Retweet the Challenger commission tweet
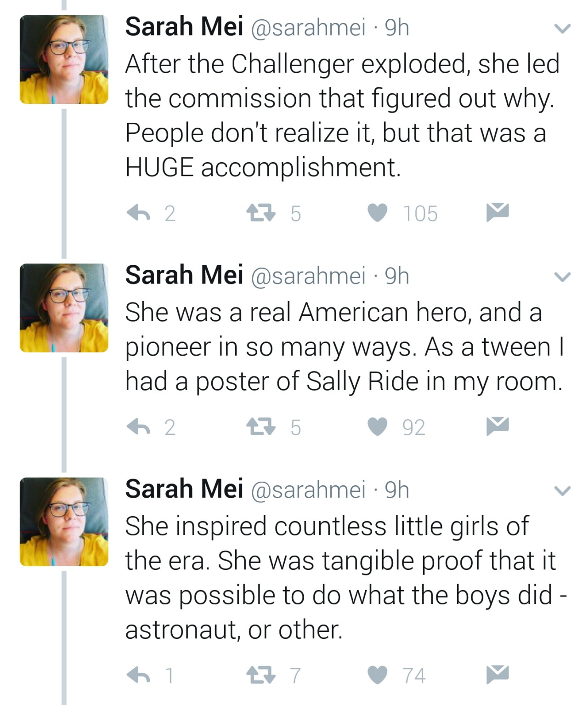The height and width of the screenshot is (705, 588). click(261, 213)
